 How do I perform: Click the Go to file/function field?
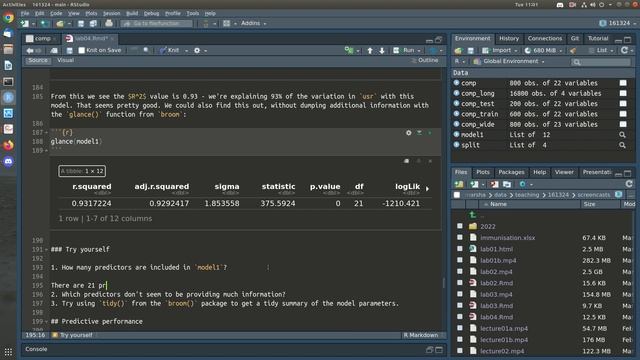tap(156, 23)
